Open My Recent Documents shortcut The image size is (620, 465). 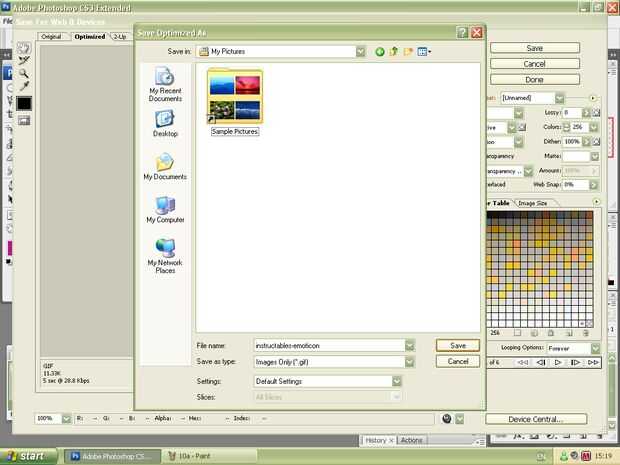pyautogui.click(x=165, y=84)
